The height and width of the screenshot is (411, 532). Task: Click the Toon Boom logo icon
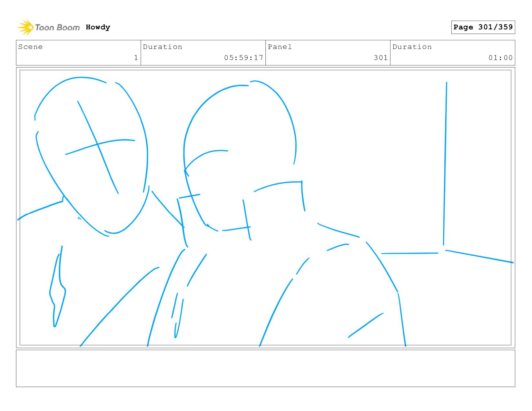[25, 27]
